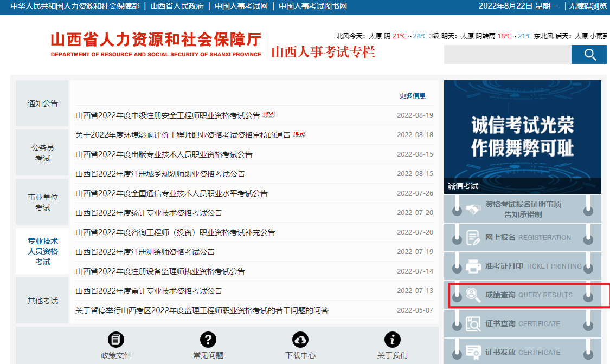The width and height of the screenshot is (610, 364).
Task: Open 山西省2022年度注册城乡规划师职业资格考试公告
Action: click(x=160, y=174)
